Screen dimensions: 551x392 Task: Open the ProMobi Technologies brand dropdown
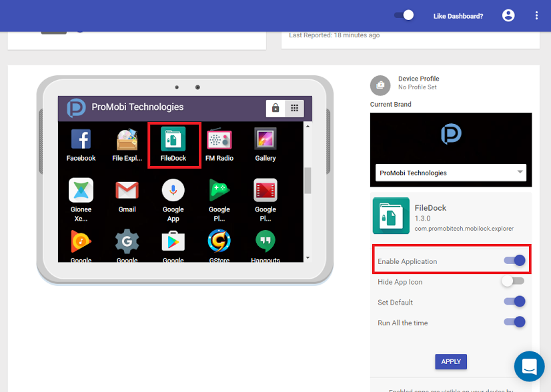451,173
